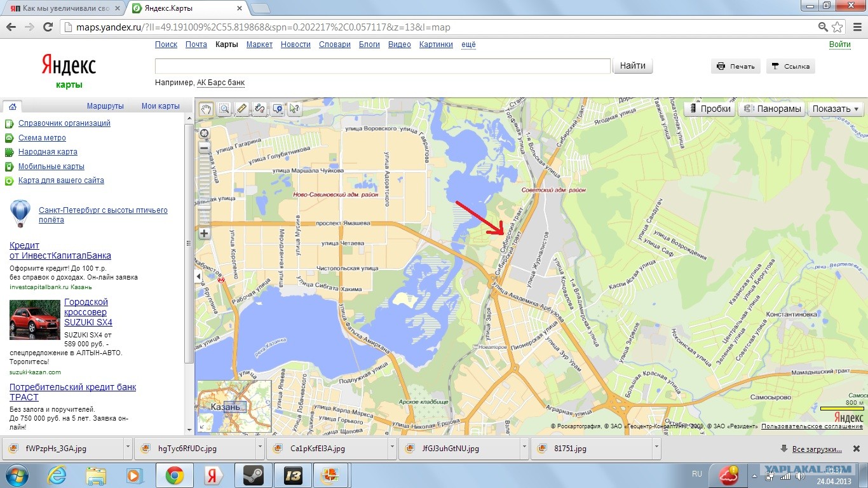Click the hot air balloon promo icon
868x488 pixels.
[x=20, y=213]
